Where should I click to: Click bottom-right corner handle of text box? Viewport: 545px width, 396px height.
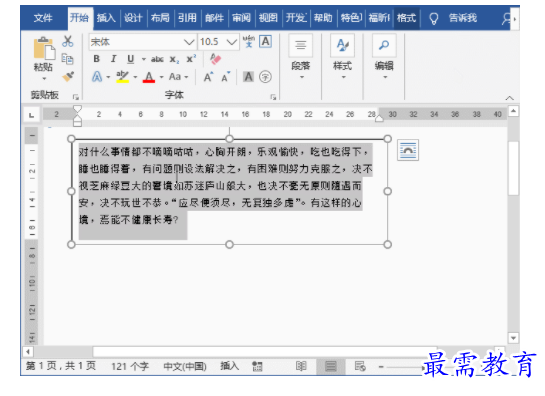pyautogui.click(x=388, y=244)
